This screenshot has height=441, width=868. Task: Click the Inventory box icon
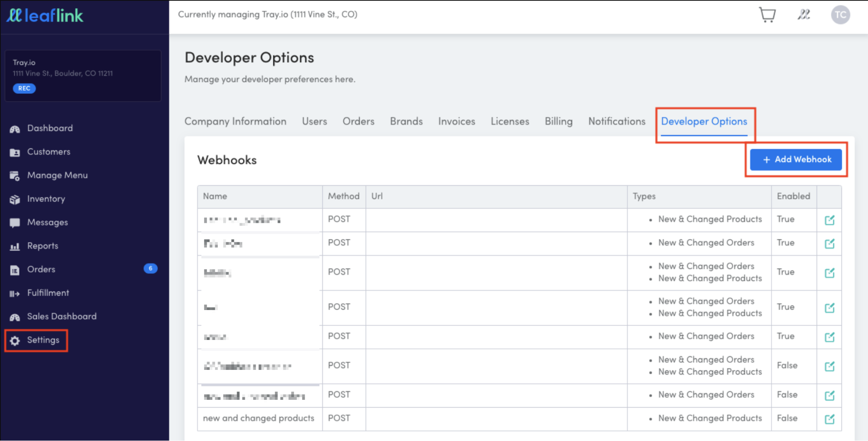(14, 199)
